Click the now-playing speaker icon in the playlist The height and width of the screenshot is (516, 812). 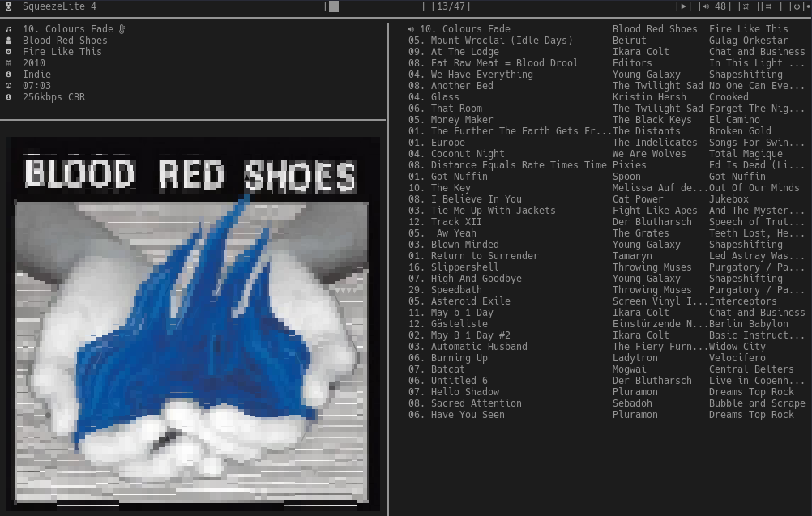pyautogui.click(x=411, y=29)
